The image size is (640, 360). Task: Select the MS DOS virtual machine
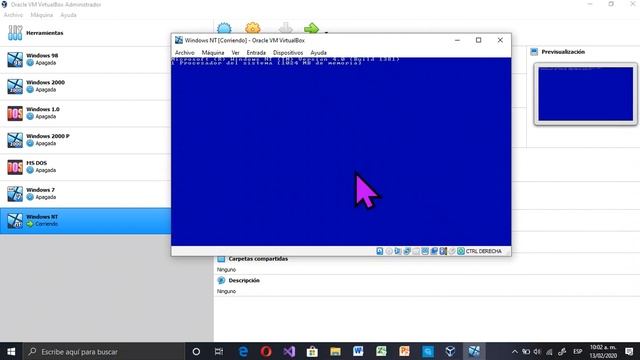tap(85, 167)
